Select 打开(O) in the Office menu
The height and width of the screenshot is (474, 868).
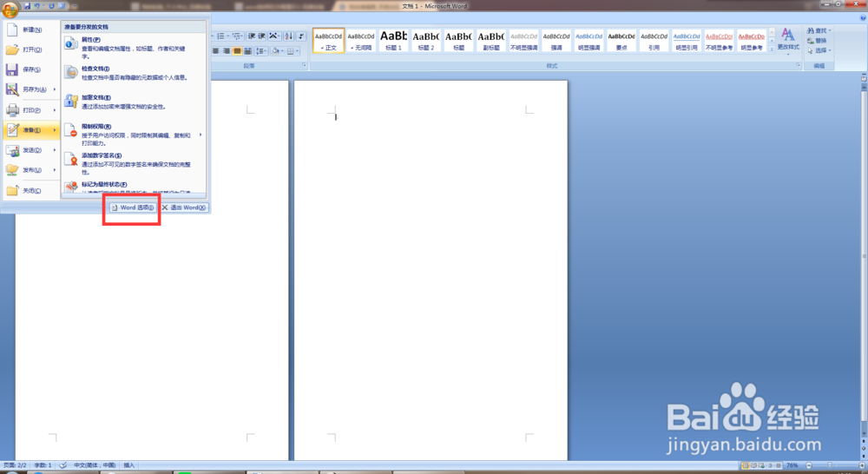31,49
